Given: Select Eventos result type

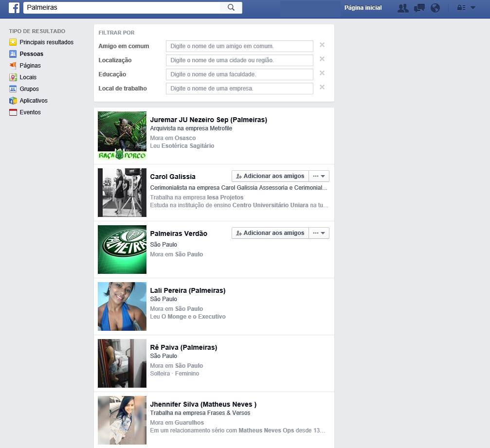Looking at the screenshot, I should pos(30,112).
